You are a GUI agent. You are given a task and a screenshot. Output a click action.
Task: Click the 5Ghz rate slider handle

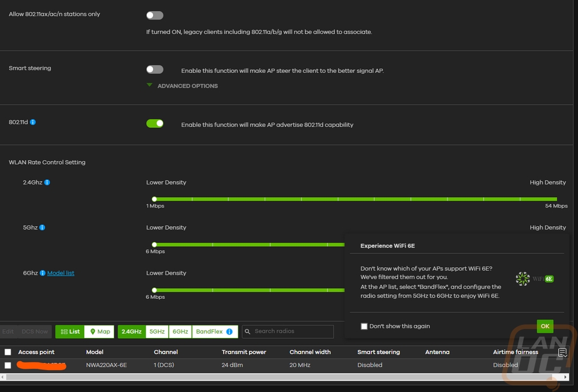pos(154,245)
